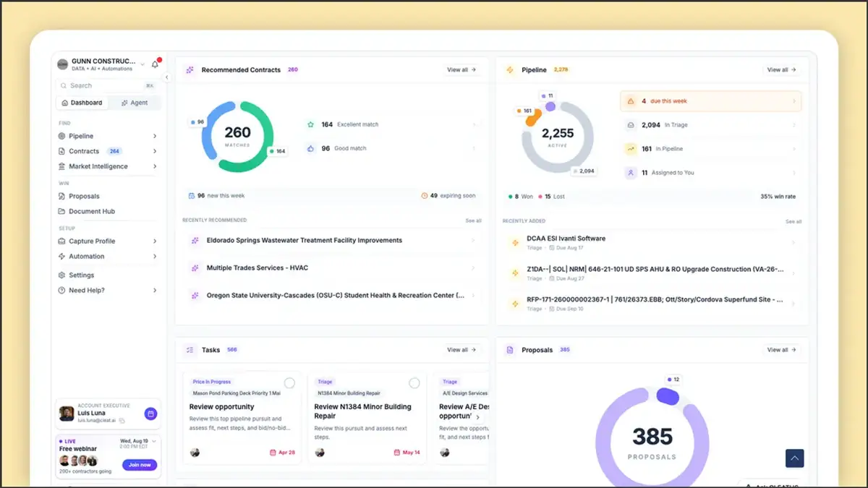
Task: Click the Market Intelligence building icon
Action: click(62, 166)
